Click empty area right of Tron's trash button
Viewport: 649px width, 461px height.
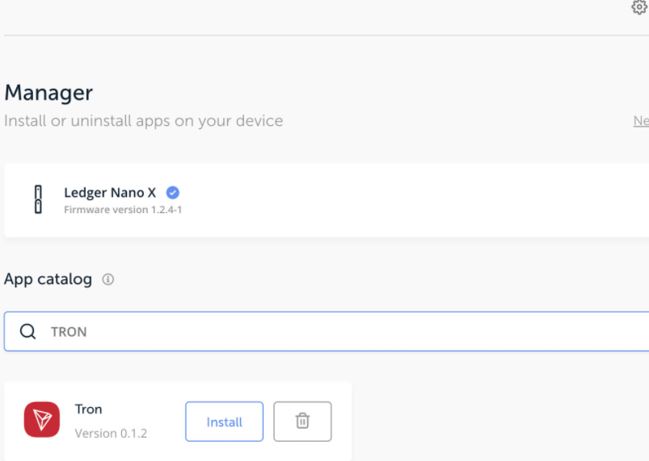[341, 422]
